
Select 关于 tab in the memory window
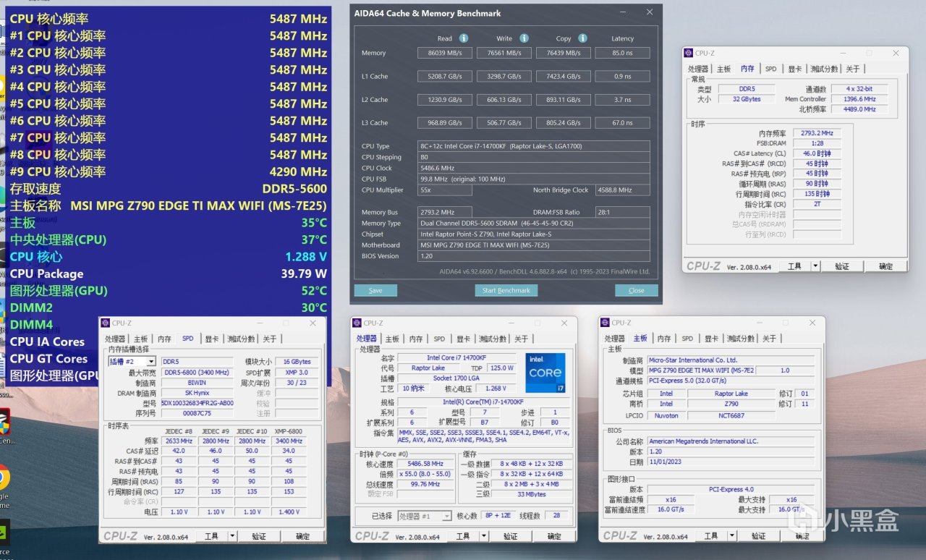click(854, 69)
